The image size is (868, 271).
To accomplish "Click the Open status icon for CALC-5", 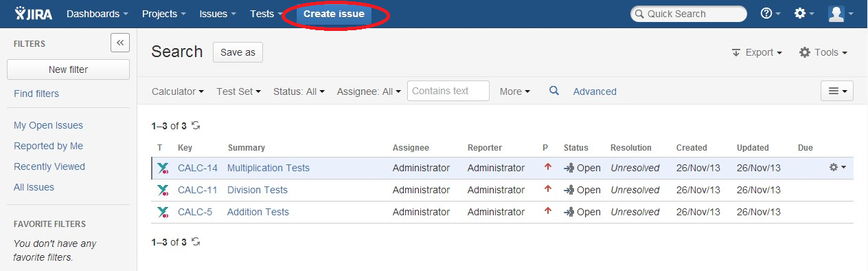I will click(x=569, y=212).
